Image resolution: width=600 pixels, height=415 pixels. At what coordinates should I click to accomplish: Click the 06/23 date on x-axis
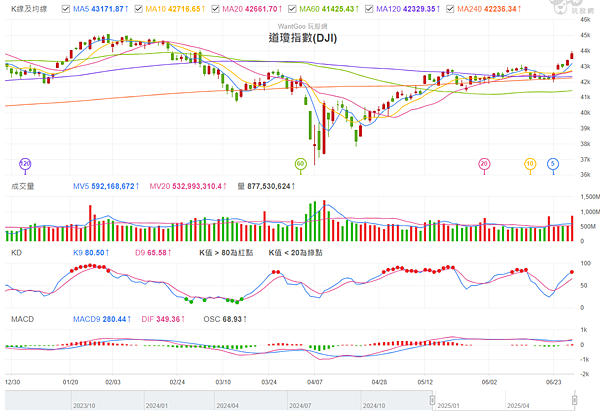click(553, 382)
